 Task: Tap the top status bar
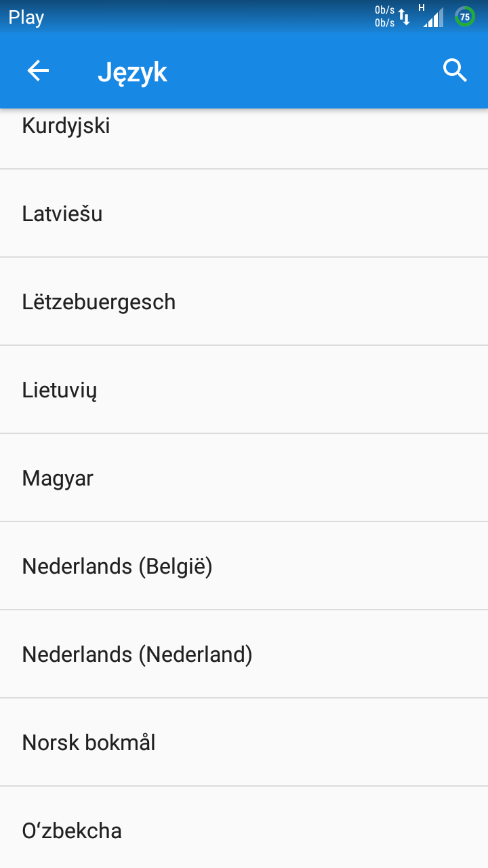(244, 16)
